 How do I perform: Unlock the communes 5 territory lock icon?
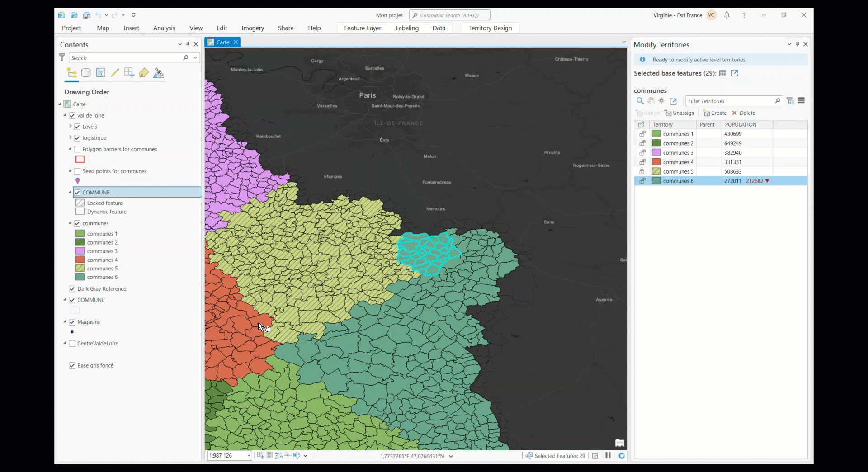point(642,171)
